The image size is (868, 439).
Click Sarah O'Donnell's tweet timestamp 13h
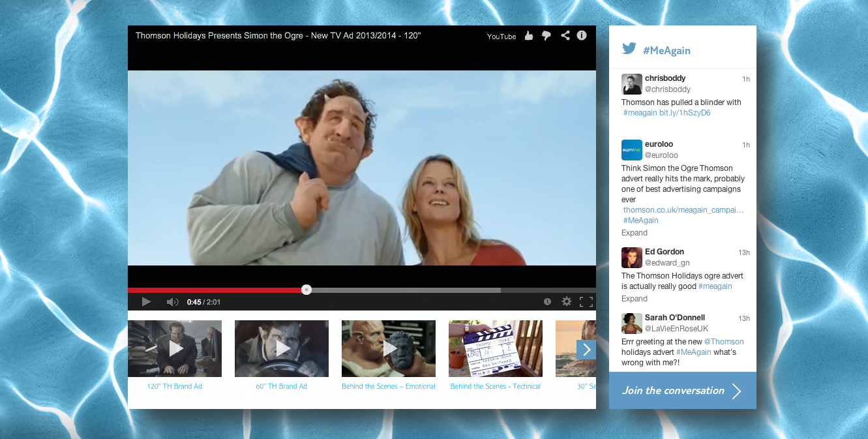click(x=744, y=318)
